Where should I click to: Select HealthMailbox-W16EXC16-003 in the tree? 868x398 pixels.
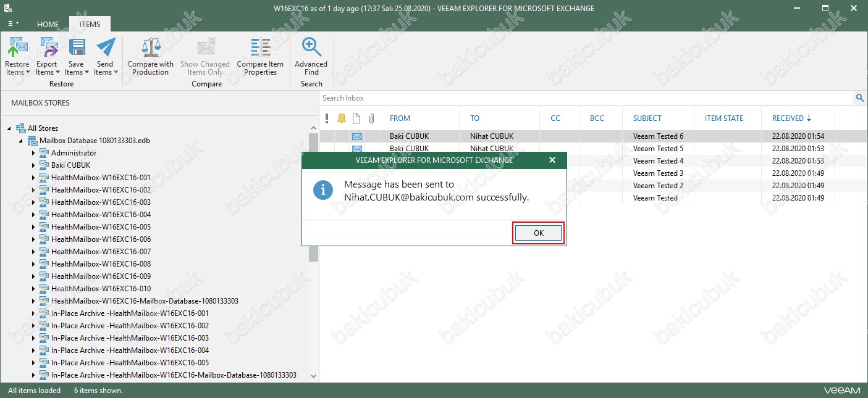(101, 202)
